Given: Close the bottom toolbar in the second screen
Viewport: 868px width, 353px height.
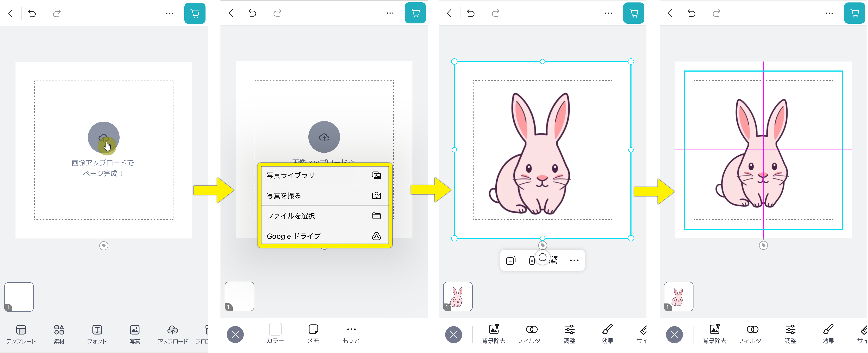Looking at the screenshot, I should point(235,334).
